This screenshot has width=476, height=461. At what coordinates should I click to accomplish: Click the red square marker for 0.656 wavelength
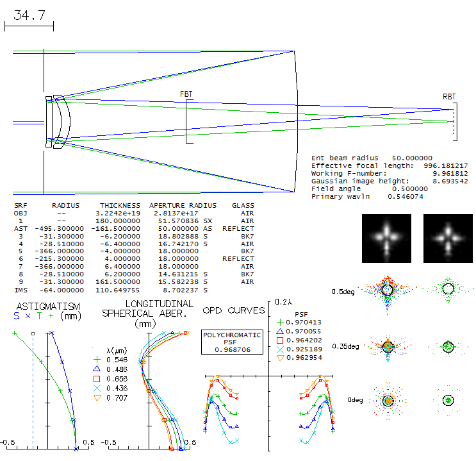tap(97, 379)
